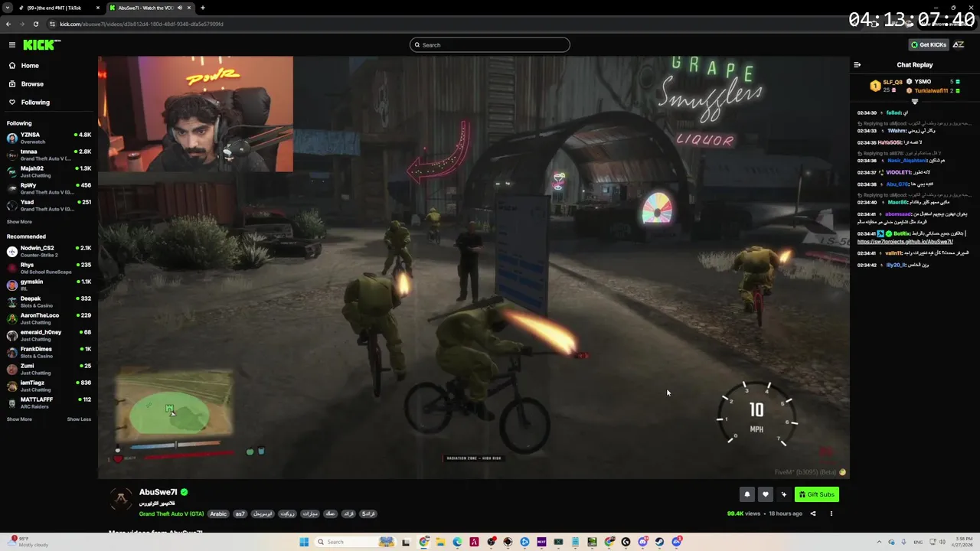980x551 pixels.
Task: Open the weather widget in taskbar
Action: tap(29, 541)
